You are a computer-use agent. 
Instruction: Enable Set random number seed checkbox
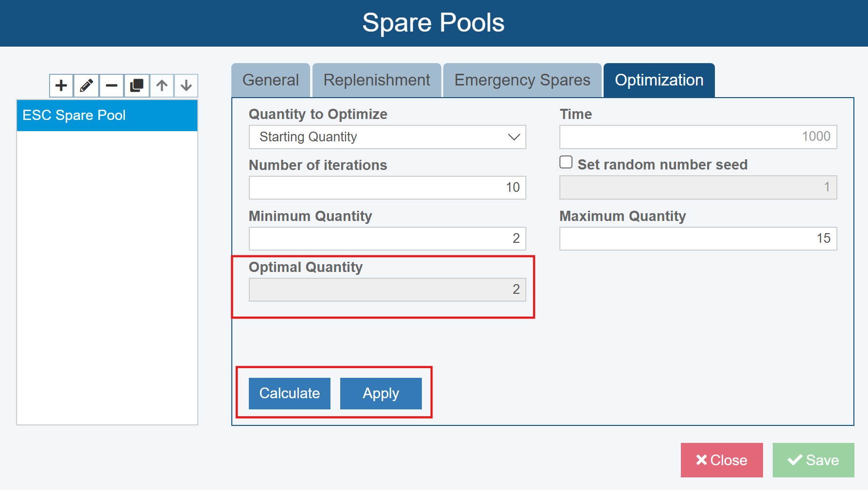click(566, 162)
